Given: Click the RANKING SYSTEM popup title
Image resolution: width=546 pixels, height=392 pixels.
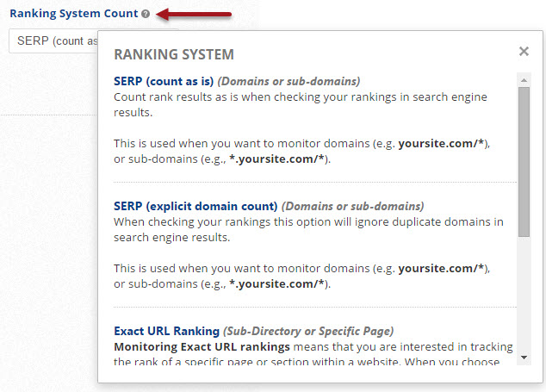Looking at the screenshot, I should point(174,54).
